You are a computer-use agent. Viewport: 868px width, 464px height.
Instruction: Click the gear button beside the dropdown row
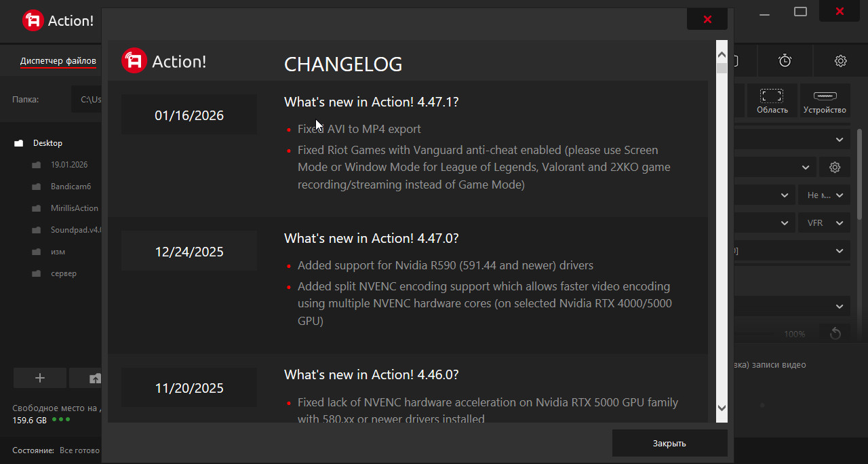coord(835,168)
